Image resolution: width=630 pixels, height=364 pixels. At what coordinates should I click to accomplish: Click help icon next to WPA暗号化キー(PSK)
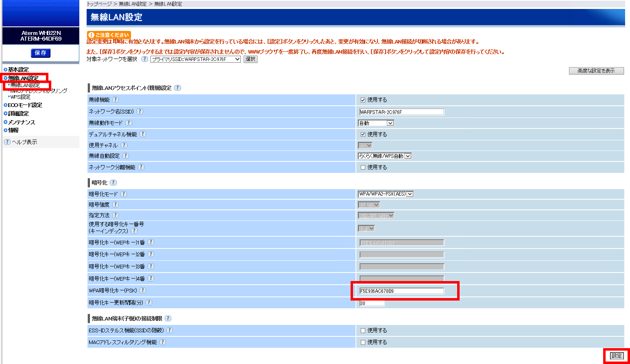coord(143,290)
